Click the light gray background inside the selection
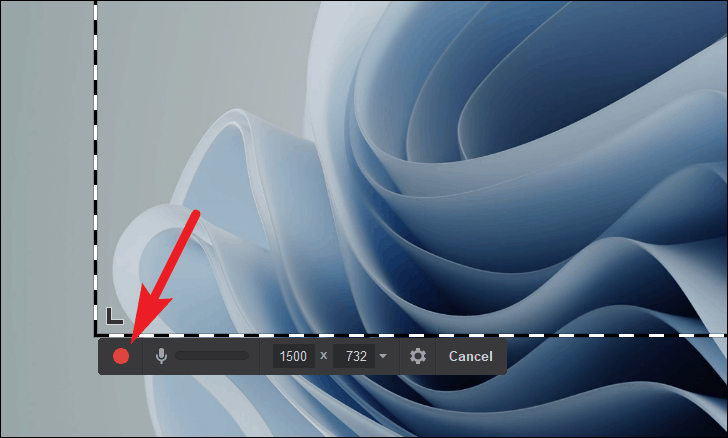Viewport: 728px width, 438px height. [x=186, y=60]
